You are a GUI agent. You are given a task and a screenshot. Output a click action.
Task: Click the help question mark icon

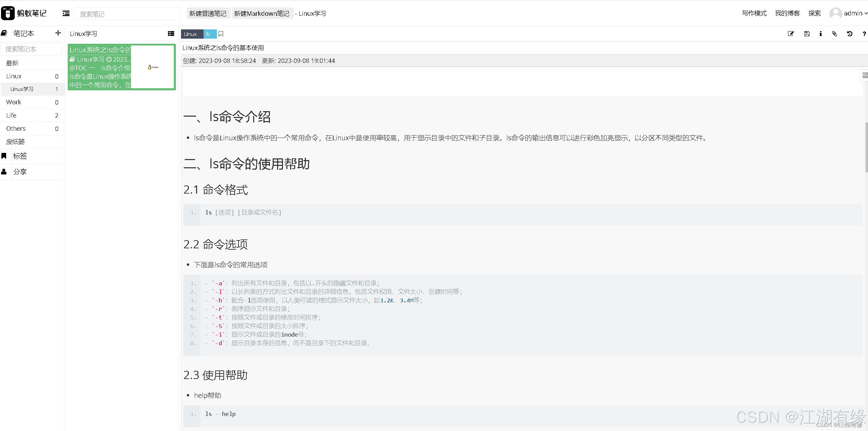864,34
